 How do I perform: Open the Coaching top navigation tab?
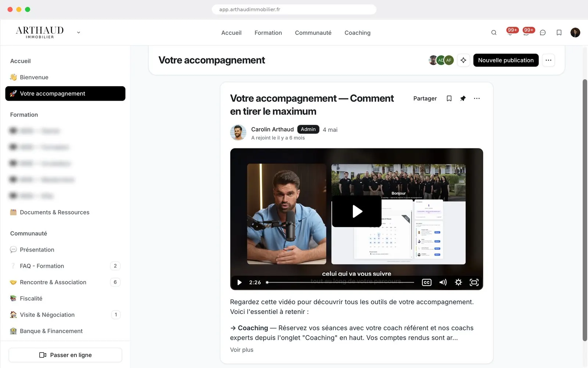coord(358,33)
